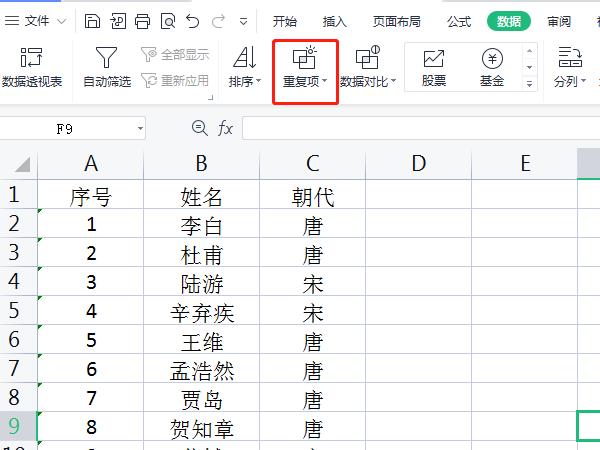
Task: Open the 数据透视表 pivot table tool
Action: point(31,68)
